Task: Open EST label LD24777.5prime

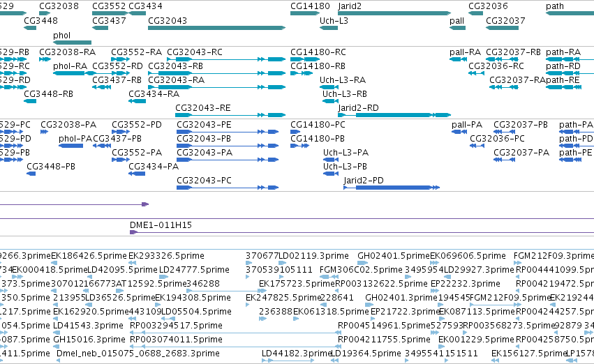Action: point(194,270)
